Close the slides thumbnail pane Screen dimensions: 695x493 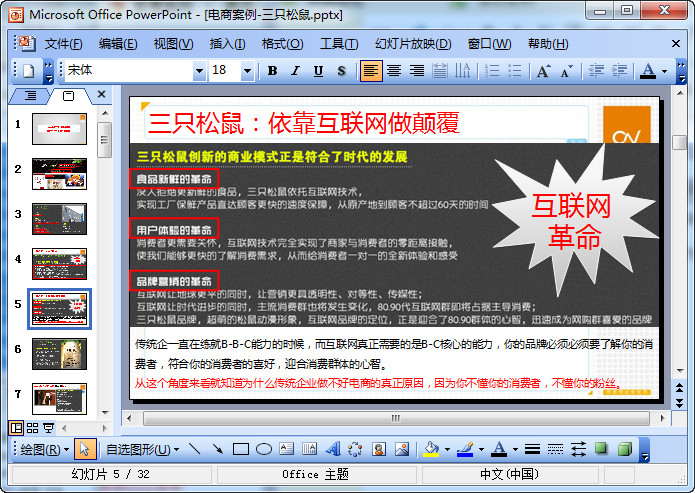(102, 94)
